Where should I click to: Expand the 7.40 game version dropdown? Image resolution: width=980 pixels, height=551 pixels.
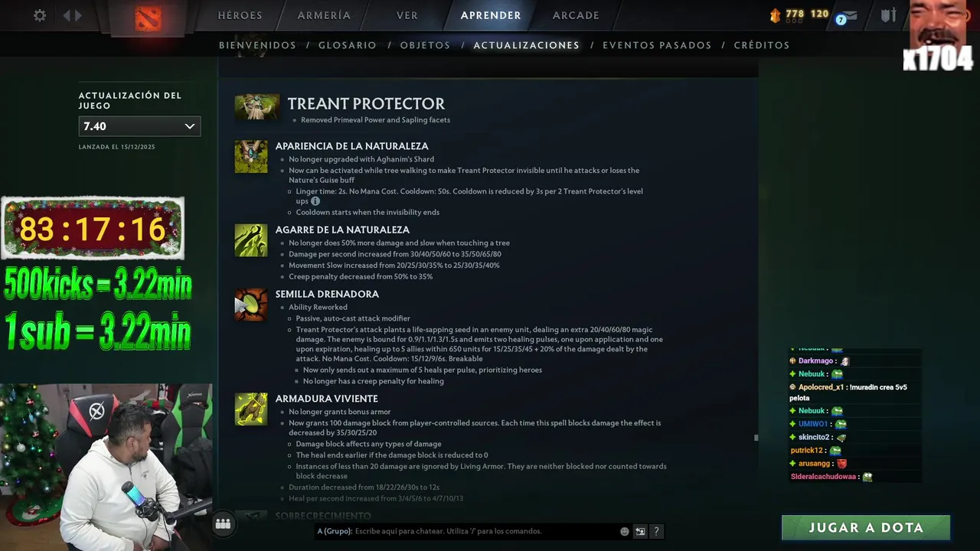tap(139, 126)
